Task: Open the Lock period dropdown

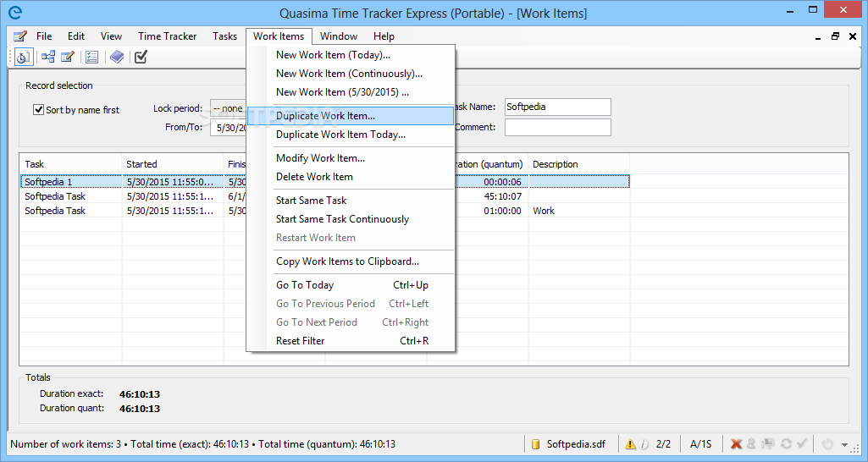Action: (228, 108)
